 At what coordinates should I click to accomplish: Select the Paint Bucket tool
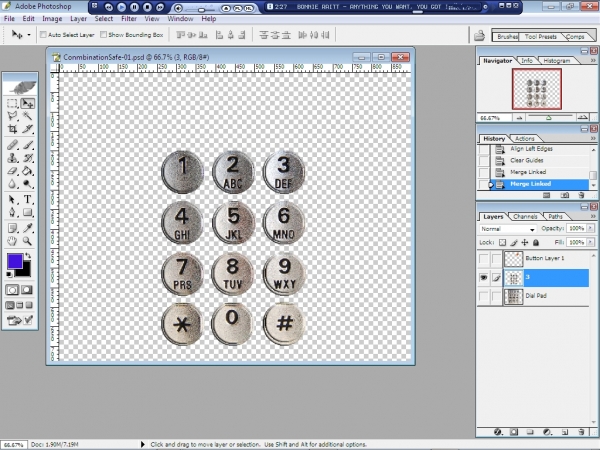27,171
